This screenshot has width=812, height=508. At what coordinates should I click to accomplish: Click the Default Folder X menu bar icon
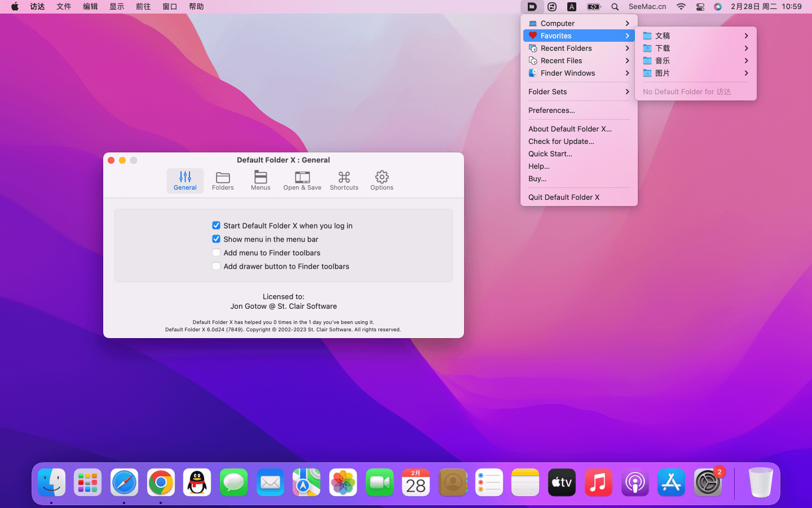click(x=532, y=7)
